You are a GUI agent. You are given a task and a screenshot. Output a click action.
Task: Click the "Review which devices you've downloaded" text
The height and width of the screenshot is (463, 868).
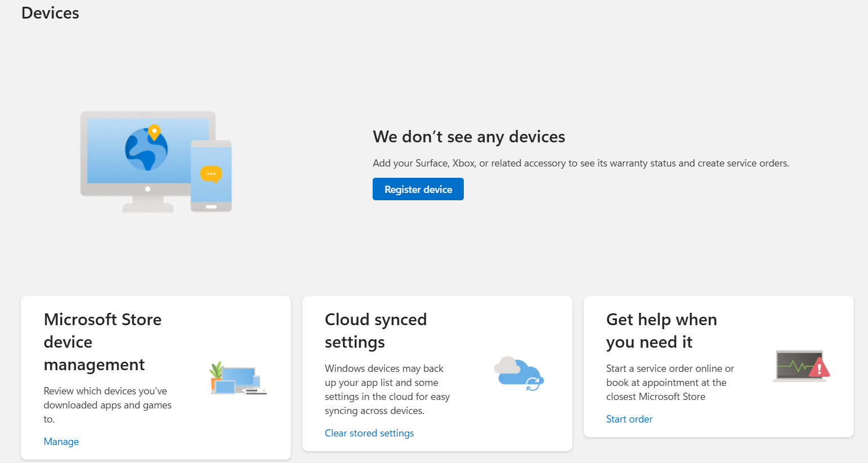click(x=108, y=405)
